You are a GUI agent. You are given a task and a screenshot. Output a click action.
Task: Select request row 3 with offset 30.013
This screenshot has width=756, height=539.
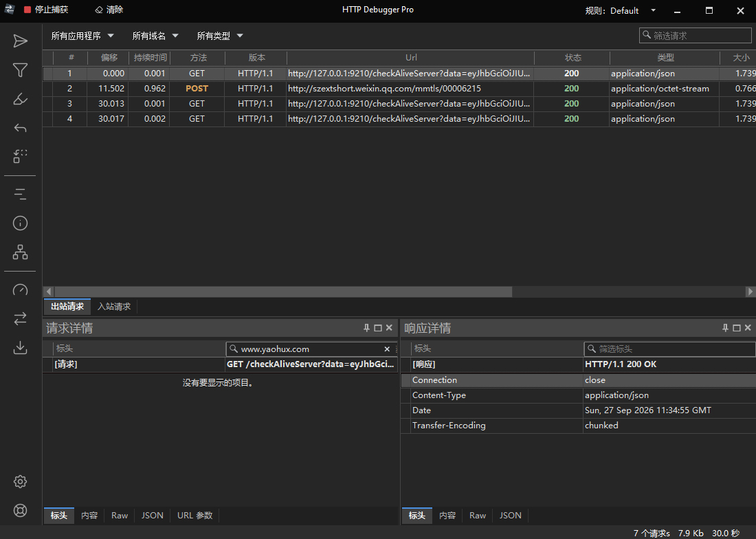pos(399,104)
